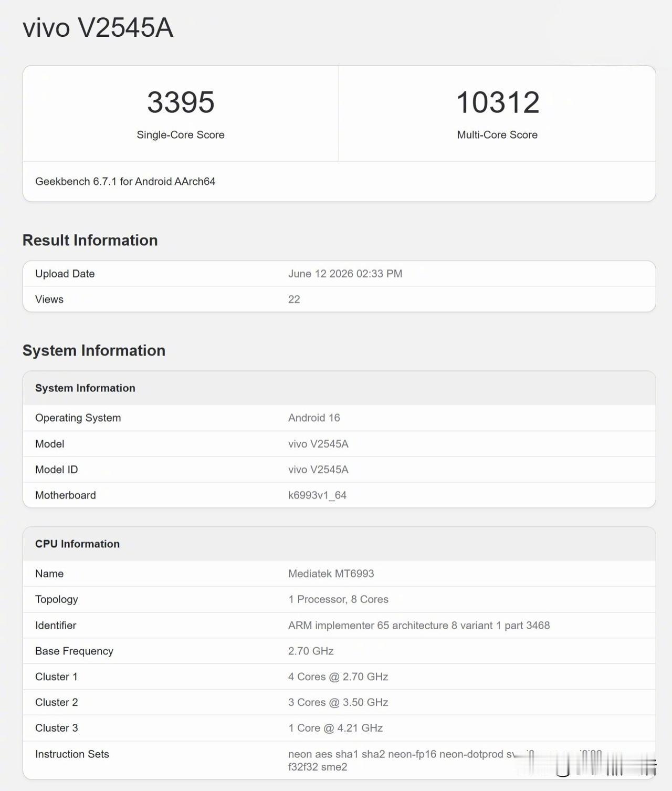Image resolution: width=672 pixels, height=791 pixels.
Task: Click the CPU 'Name' row label
Action: tap(49, 574)
